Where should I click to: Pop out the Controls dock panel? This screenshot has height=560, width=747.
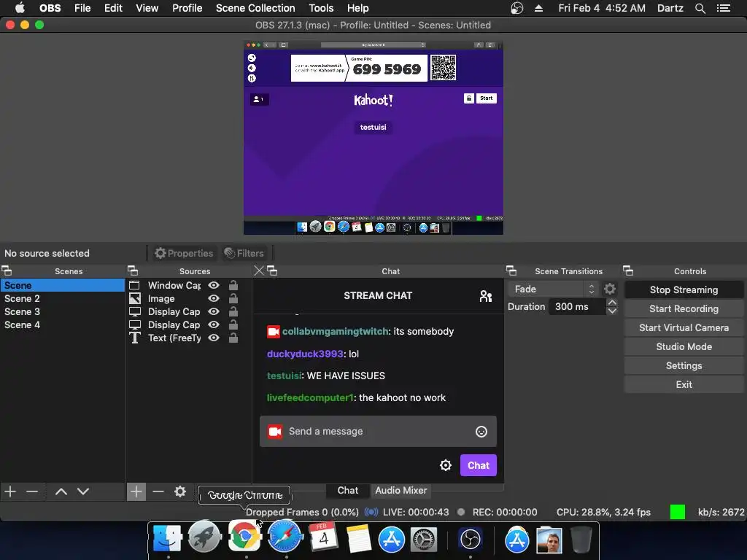pos(628,271)
